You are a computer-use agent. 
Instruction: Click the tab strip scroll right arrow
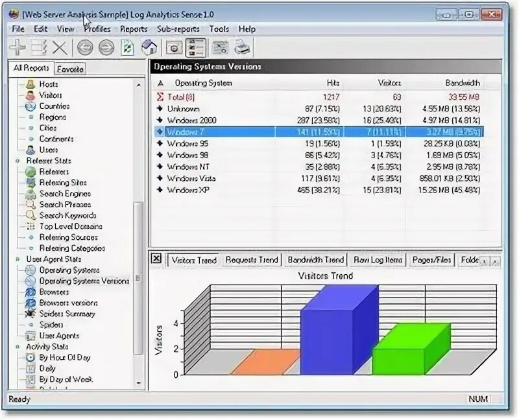[x=495, y=262]
